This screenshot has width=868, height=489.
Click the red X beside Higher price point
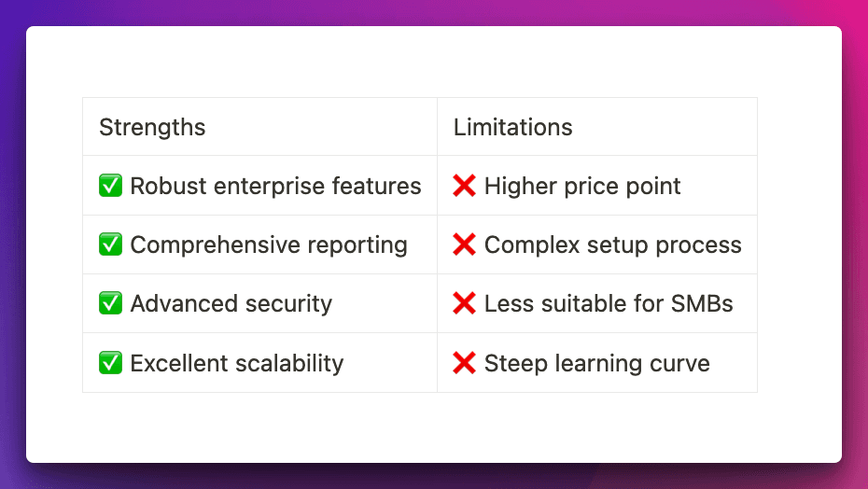pyautogui.click(x=464, y=186)
